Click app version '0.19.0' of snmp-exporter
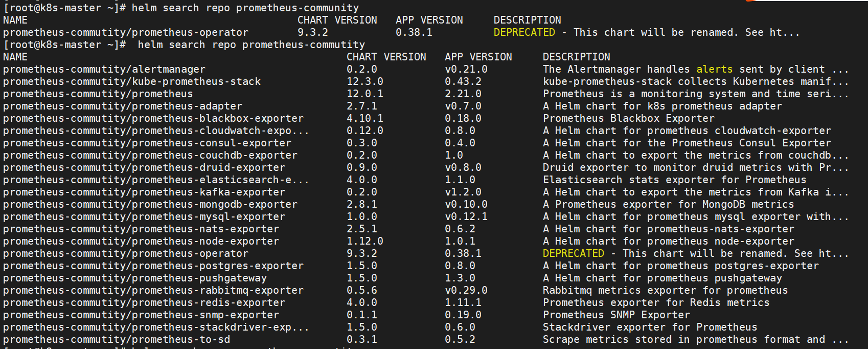Screen dimensions: 868x349 [463, 315]
